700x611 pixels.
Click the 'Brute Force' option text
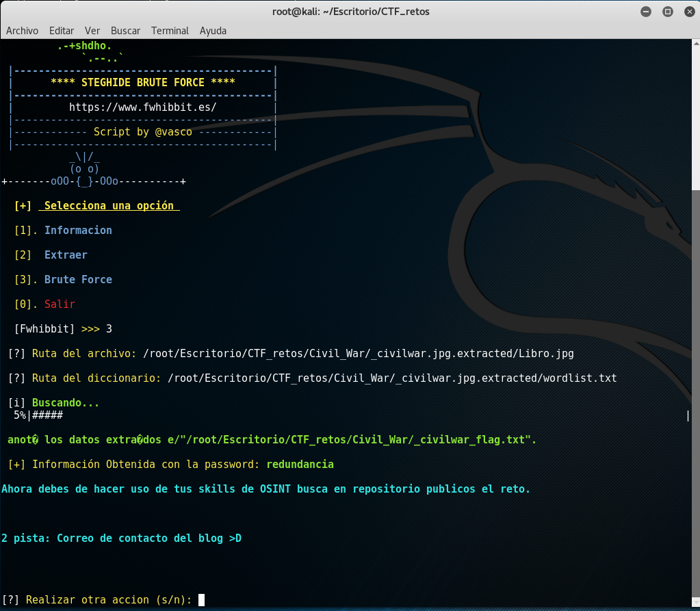(x=78, y=280)
